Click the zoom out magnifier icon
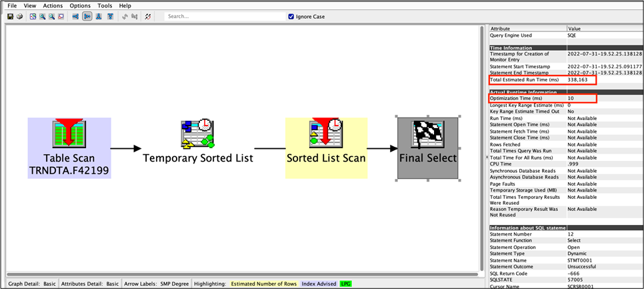 pyautogui.click(x=52, y=16)
